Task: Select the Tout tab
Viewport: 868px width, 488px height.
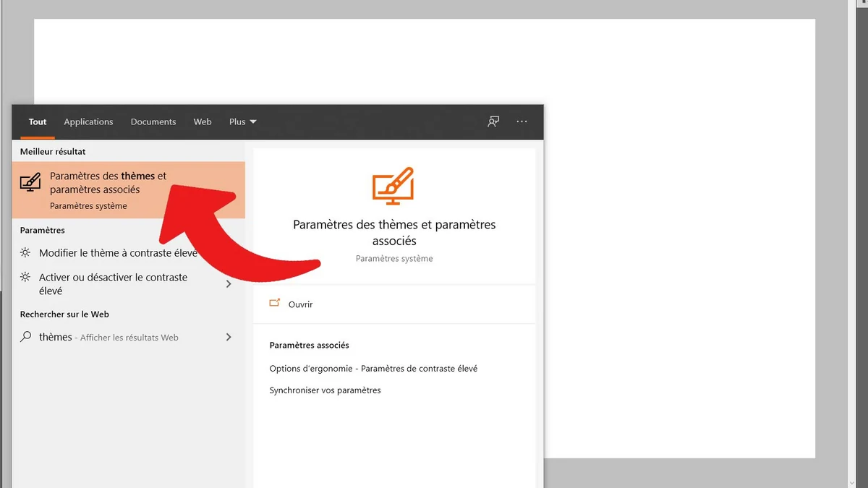Action: click(x=38, y=121)
